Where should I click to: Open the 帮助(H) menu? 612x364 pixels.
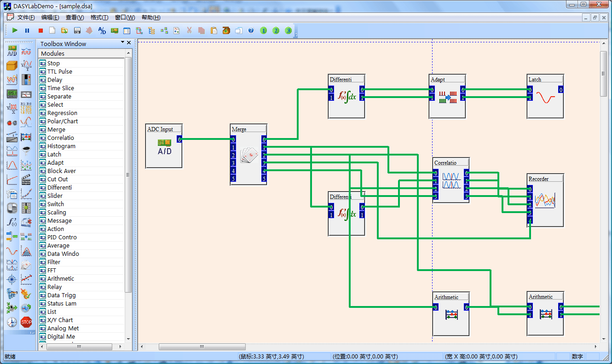(150, 17)
